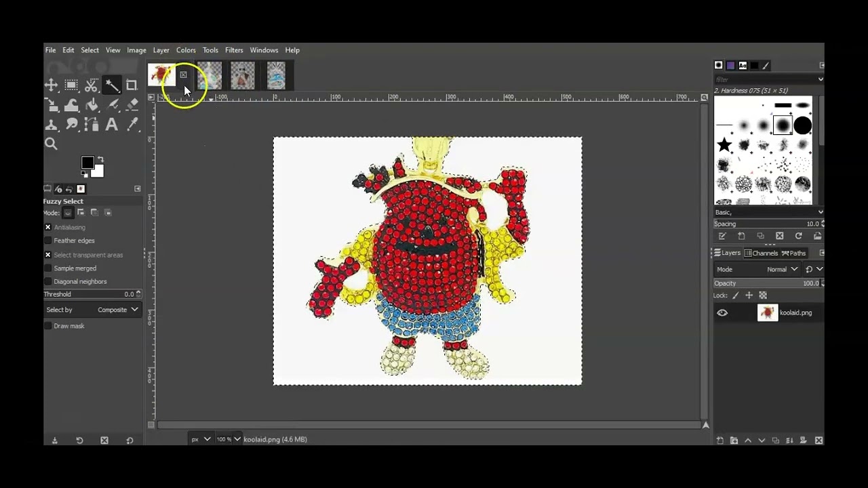
Task: Adjust the Opacity slider
Action: pyautogui.click(x=768, y=283)
